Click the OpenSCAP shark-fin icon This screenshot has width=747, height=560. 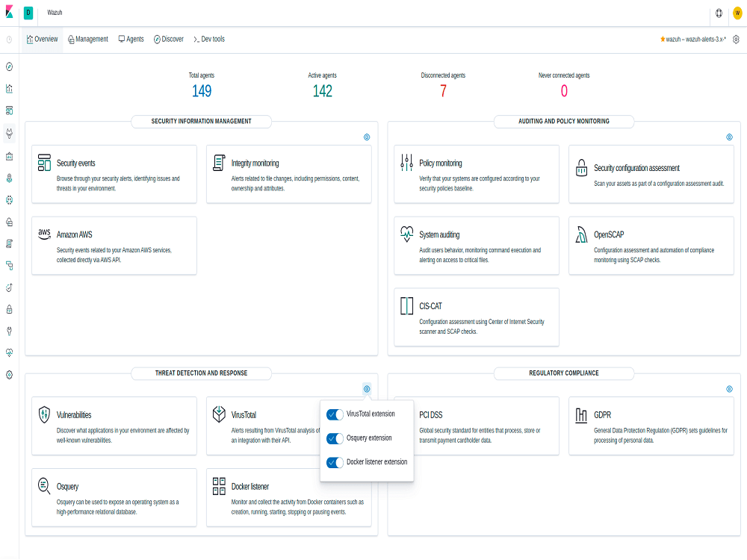pyautogui.click(x=581, y=234)
